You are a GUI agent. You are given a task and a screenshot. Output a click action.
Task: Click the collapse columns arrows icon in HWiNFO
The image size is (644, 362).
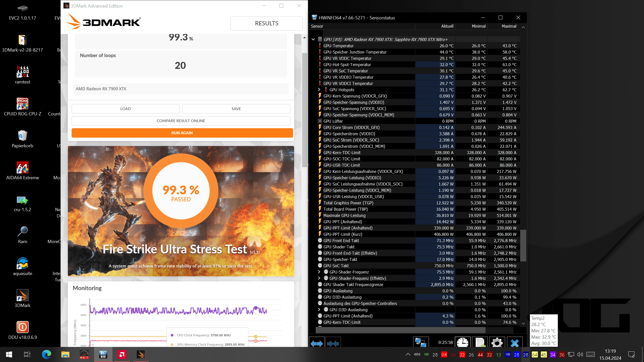click(x=333, y=343)
